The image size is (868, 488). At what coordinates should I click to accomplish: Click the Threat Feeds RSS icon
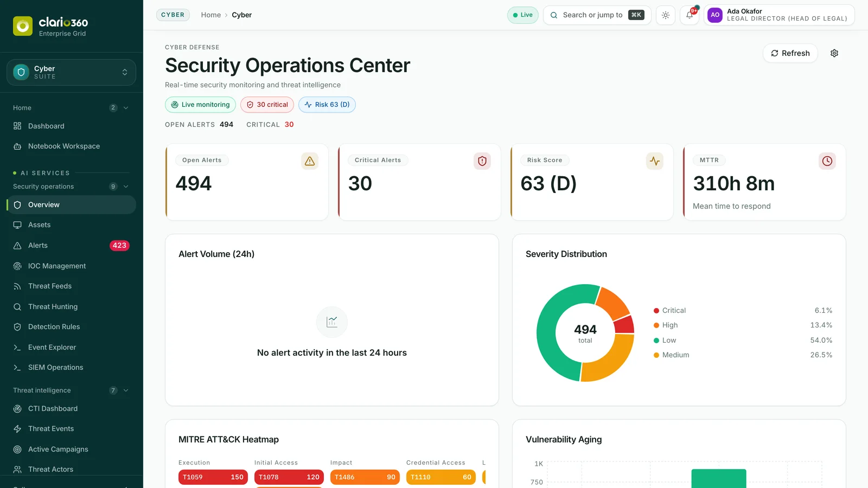(x=17, y=286)
